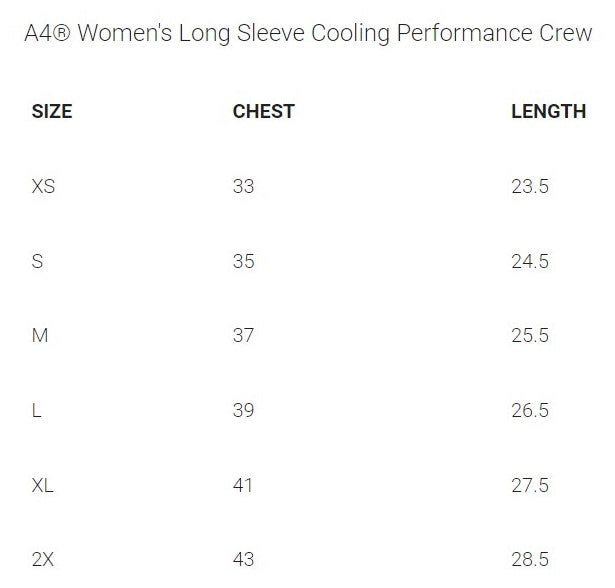Select length value 24.5
Screen dimensions: 615x588
(x=530, y=261)
